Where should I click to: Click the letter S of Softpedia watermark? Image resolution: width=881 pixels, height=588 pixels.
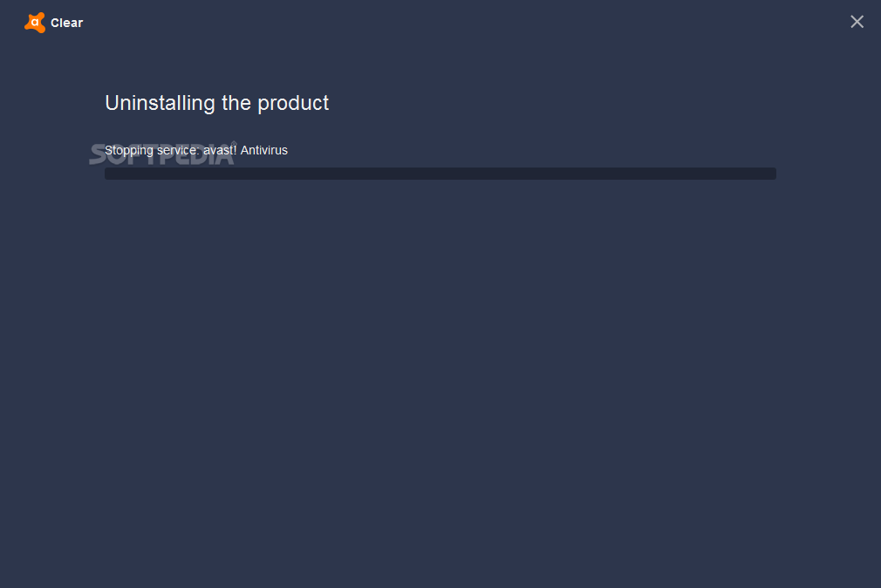[x=97, y=154]
